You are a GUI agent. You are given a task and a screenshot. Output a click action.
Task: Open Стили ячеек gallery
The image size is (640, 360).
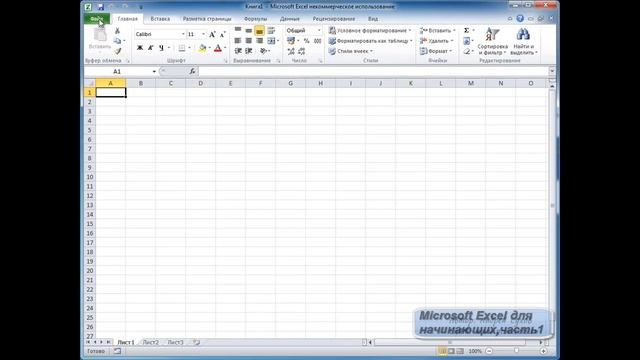(x=351, y=51)
